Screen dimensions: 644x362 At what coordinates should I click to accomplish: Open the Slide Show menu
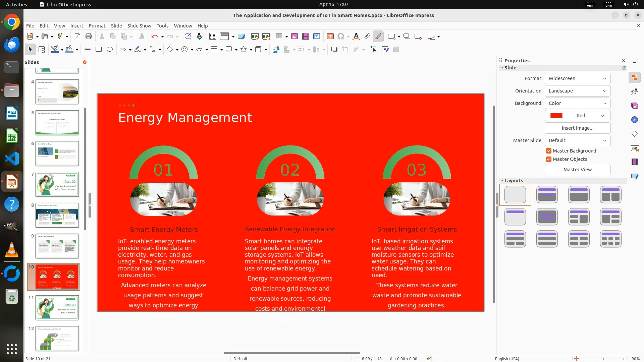[139, 26]
